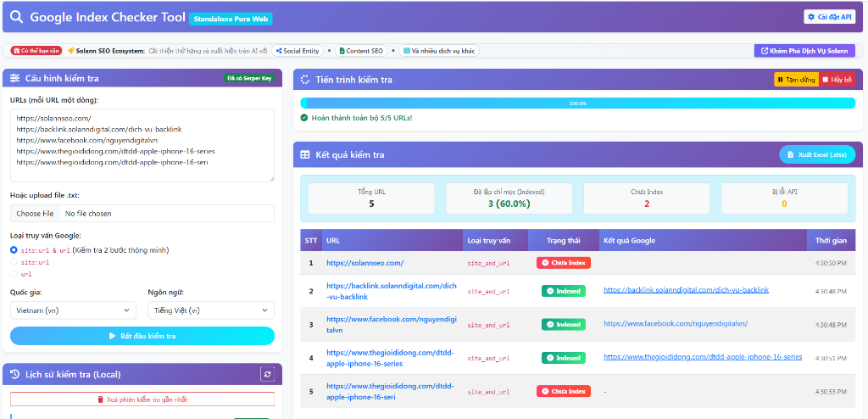The width and height of the screenshot is (868, 419).
Task: Click the Đã lập chỉ mục 3 (60.0%) card
Action: point(509,198)
